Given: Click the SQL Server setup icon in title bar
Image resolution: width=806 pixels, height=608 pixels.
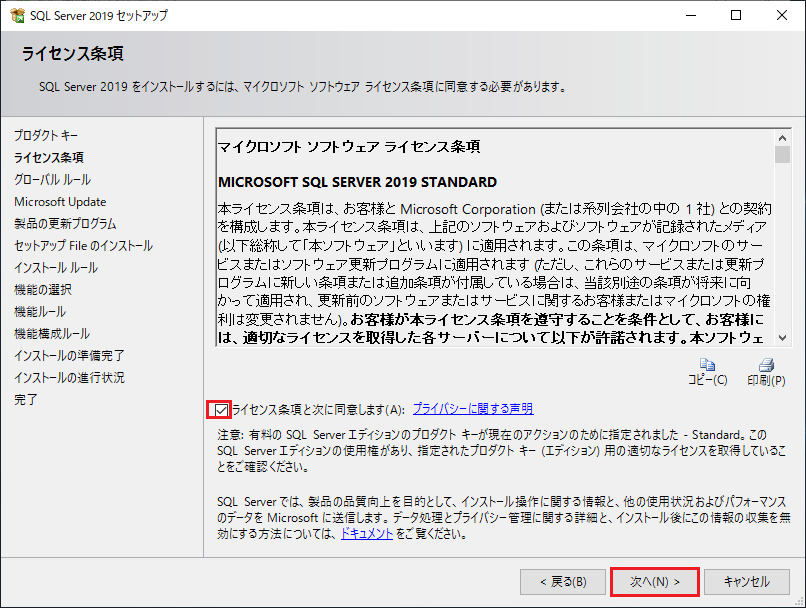Looking at the screenshot, I should [x=17, y=15].
